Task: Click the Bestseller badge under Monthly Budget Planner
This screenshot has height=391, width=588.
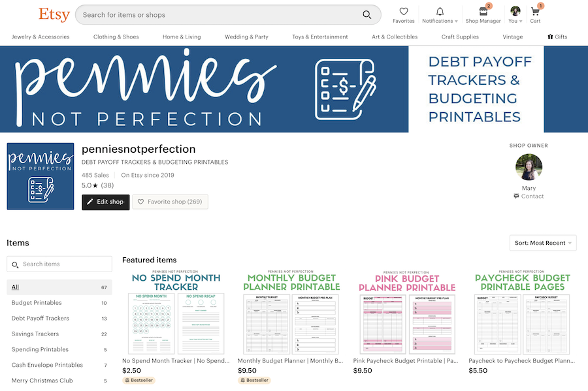Action: tap(254, 380)
